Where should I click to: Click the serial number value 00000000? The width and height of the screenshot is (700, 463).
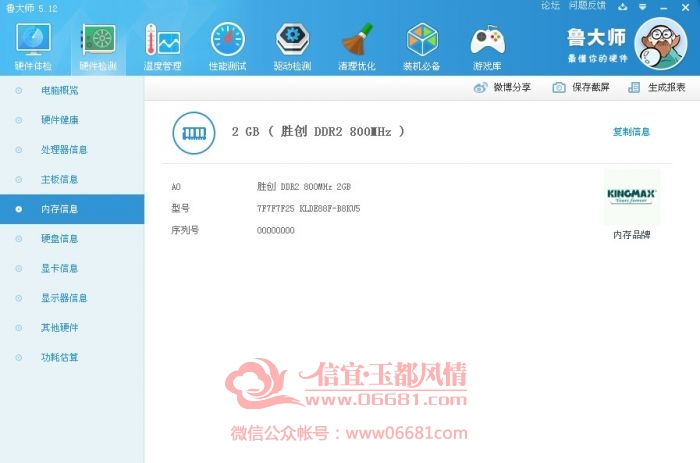275,230
